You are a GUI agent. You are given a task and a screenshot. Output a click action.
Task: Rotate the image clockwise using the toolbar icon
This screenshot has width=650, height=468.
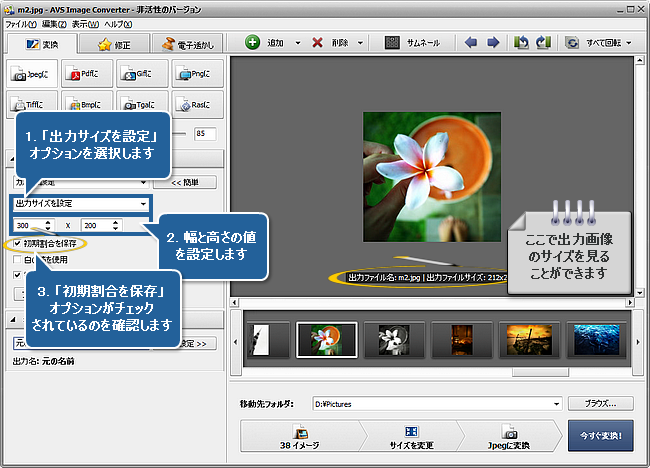point(541,44)
